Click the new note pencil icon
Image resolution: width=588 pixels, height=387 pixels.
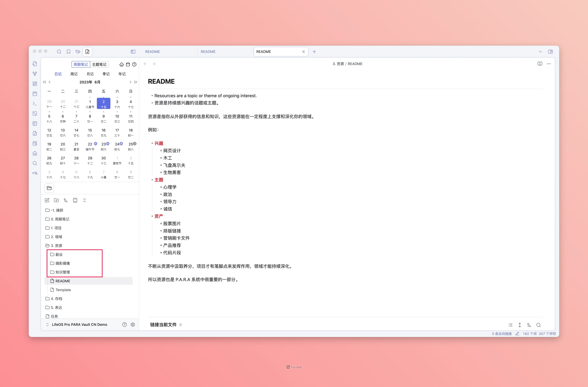(47, 200)
